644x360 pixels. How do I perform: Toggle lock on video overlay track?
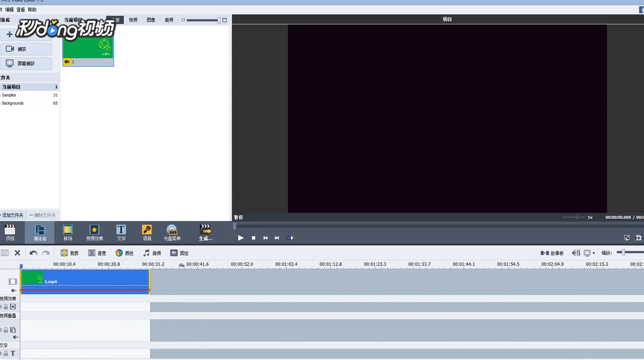pyautogui.click(x=6, y=330)
